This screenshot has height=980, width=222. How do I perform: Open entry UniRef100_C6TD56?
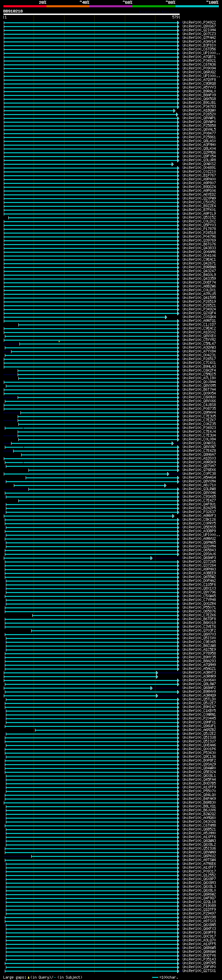coord(199,49)
